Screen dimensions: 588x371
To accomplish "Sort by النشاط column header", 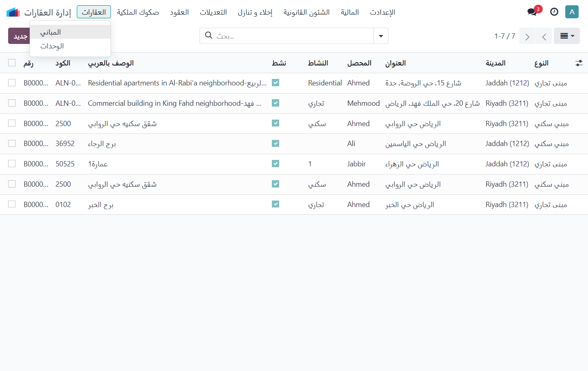I will [318, 63].
